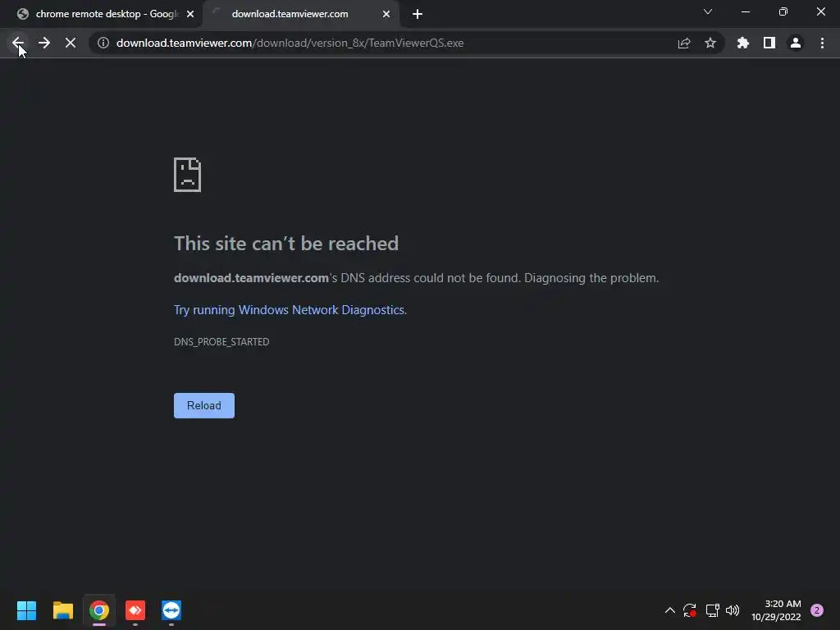Open the Extensions puzzle icon

[x=743, y=43]
